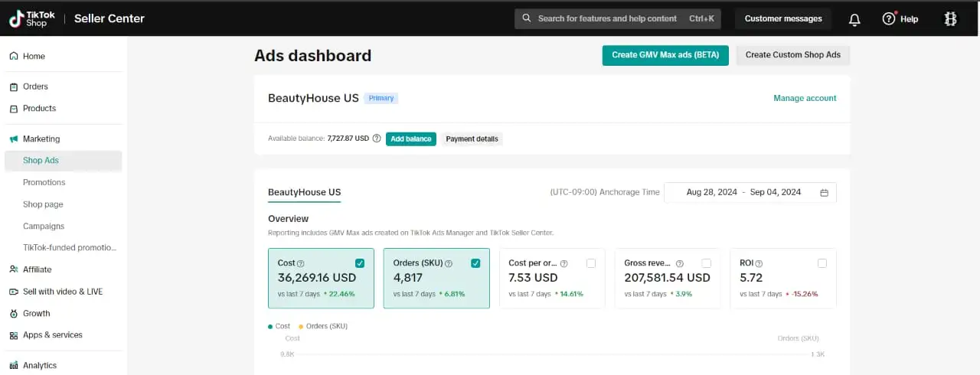Viewport: 980px width, 375px height.
Task: Enable the ROI metric checkbox
Action: pos(822,263)
